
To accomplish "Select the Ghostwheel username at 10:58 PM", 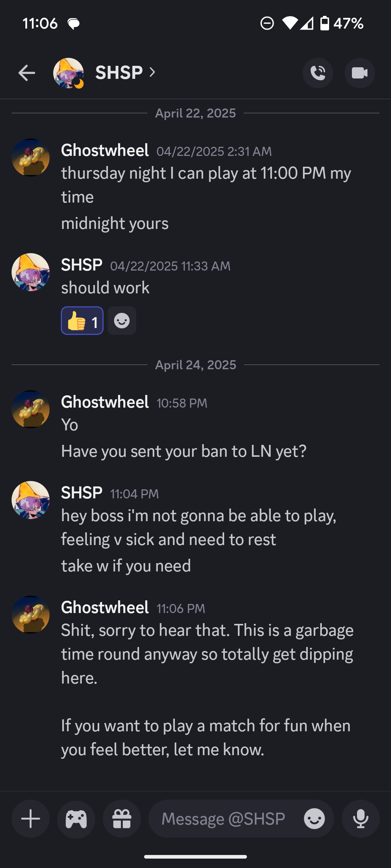I will [105, 402].
